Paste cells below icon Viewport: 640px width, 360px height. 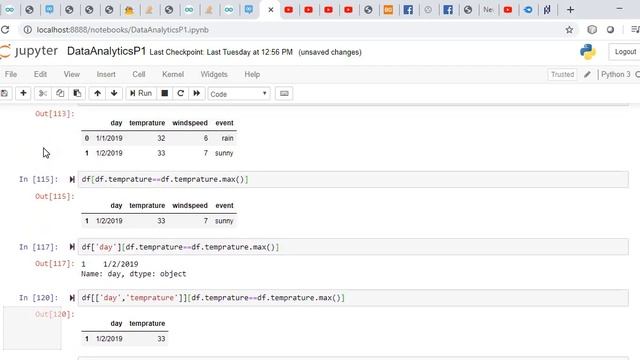pos(77,93)
